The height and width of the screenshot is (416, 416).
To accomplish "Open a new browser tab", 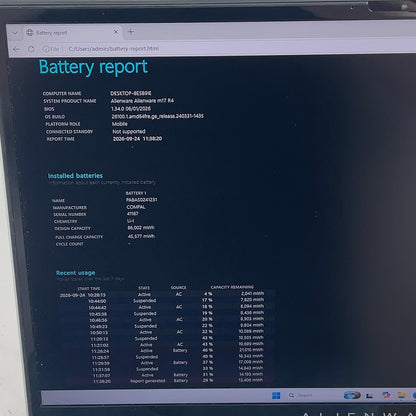I will coord(131,32).
